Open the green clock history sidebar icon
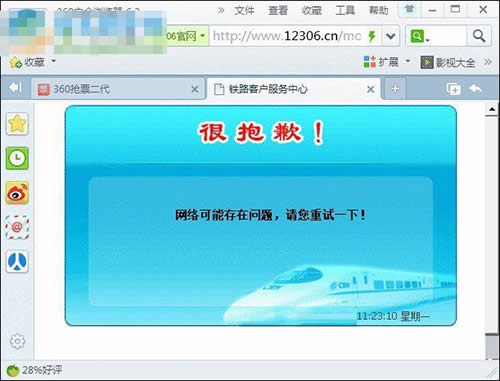This screenshot has width=500, height=381. (x=17, y=158)
